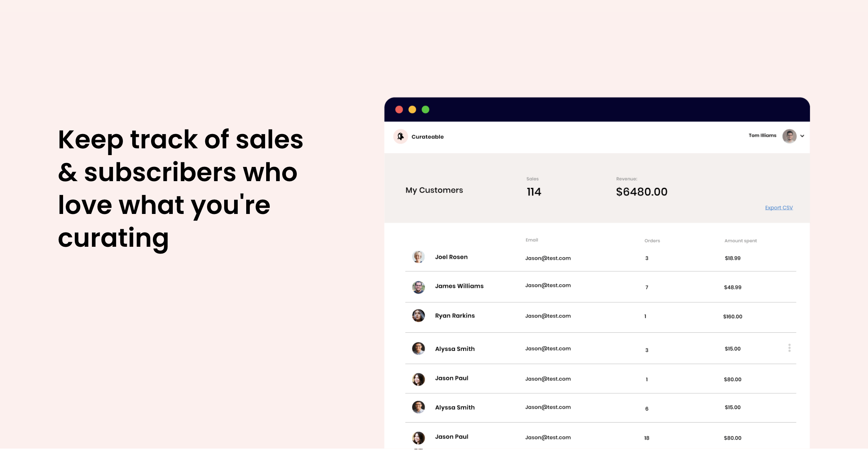The width and height of the screenshot is (868, 450).
Task: Click the Tom Illiams username
Action: pyautogui.click(x=762, y=135)
